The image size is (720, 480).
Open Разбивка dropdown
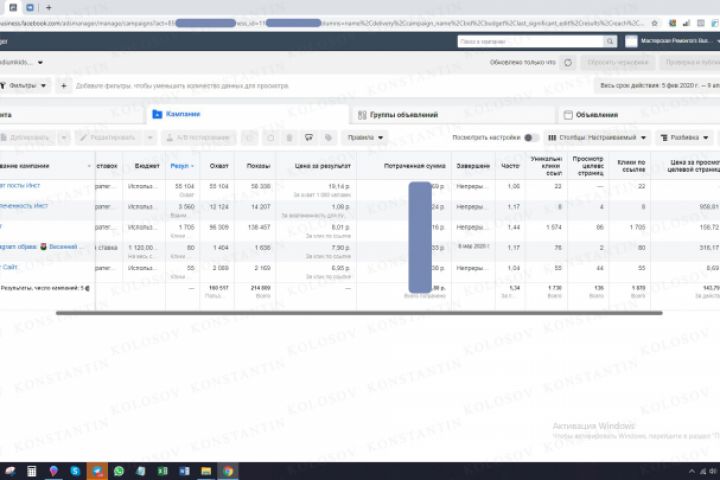pyautogui.click(x=684, y=137)
